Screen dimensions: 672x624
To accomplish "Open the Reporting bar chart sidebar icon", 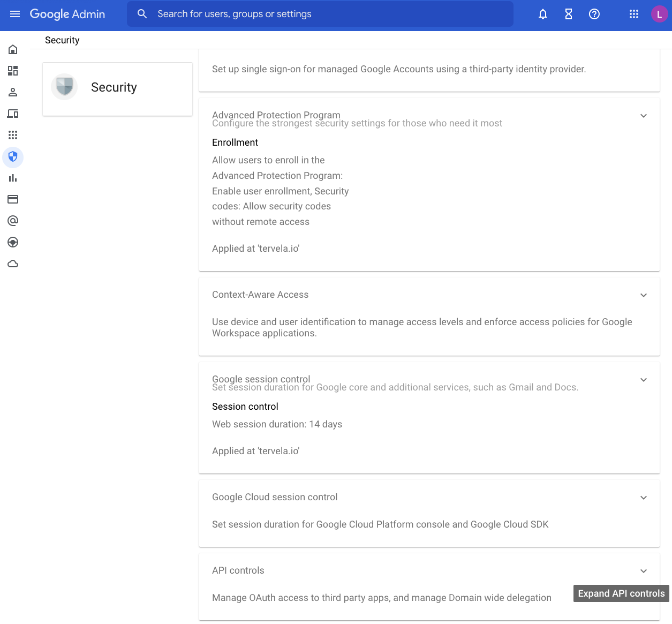I will [13, 178].
